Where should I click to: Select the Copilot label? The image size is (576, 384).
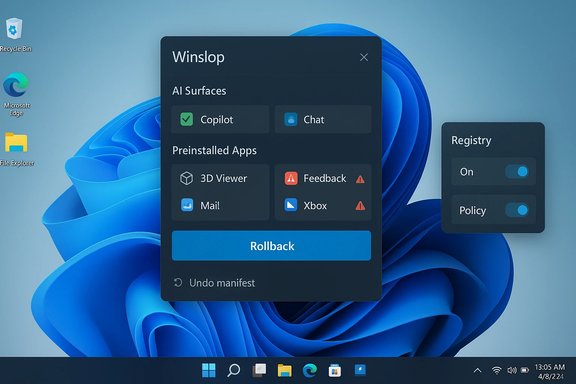tap(216, 120)
